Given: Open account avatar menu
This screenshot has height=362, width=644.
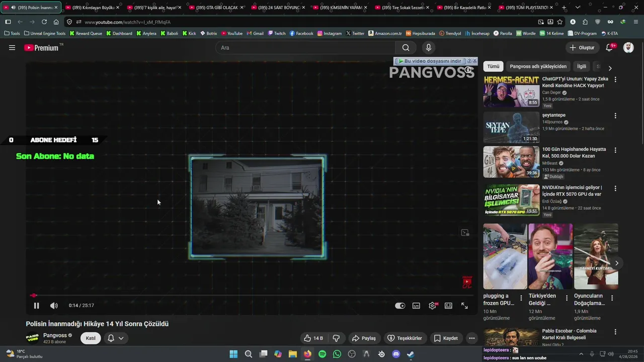Looking at the screenshot, I should click(x=628, y=48).
